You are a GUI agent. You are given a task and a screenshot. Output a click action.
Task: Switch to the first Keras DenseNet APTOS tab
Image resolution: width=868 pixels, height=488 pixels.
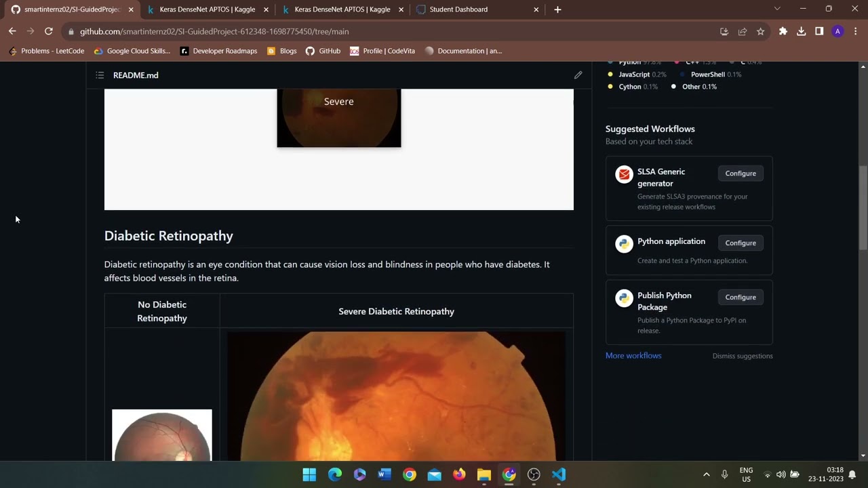pos(208,9)
